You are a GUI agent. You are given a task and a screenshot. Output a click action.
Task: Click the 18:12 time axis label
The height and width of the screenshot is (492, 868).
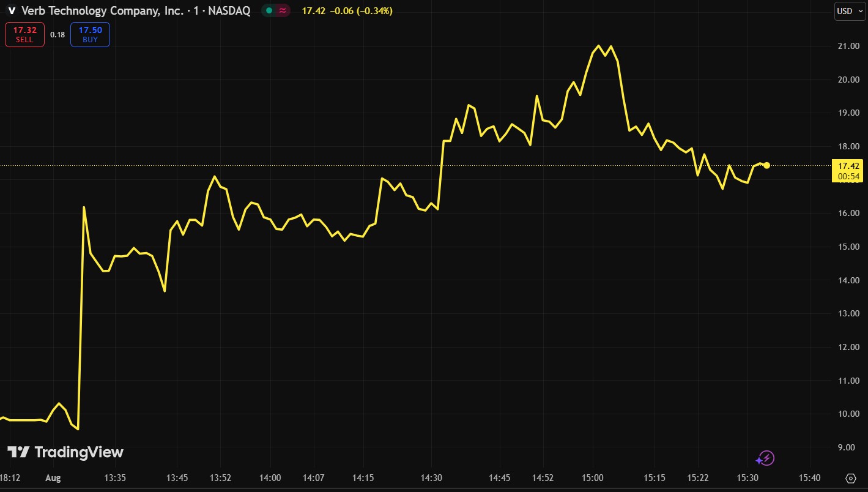click(x=9, y=478)
